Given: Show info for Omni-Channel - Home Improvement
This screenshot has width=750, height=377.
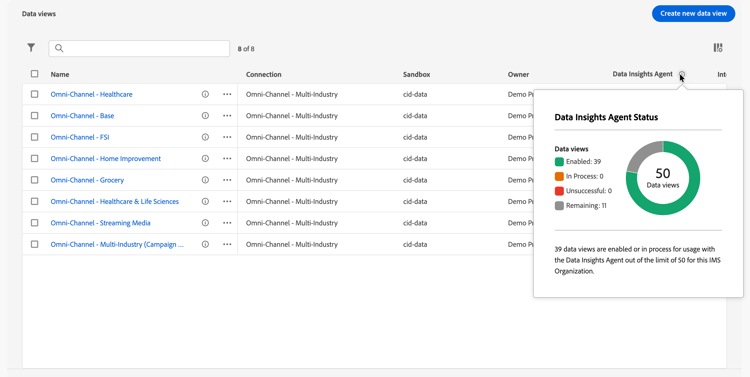Looking at the screenshot, I should [205, 158].
